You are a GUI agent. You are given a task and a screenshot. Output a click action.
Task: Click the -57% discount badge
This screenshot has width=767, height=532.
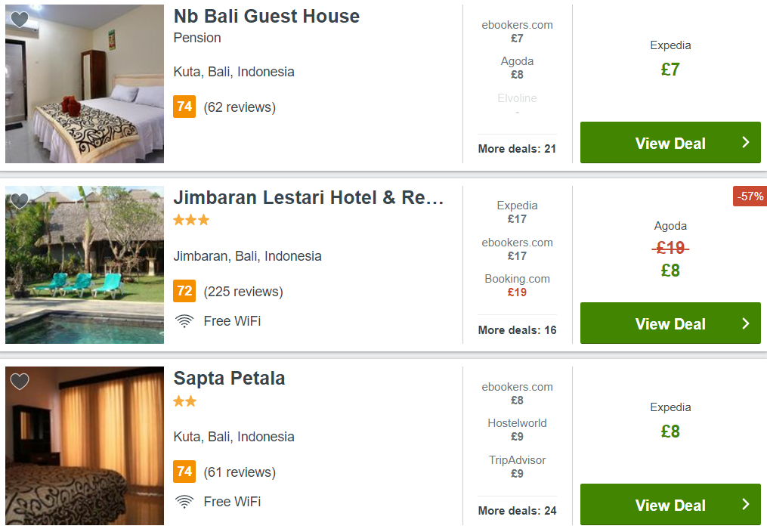tap(750, 196)
